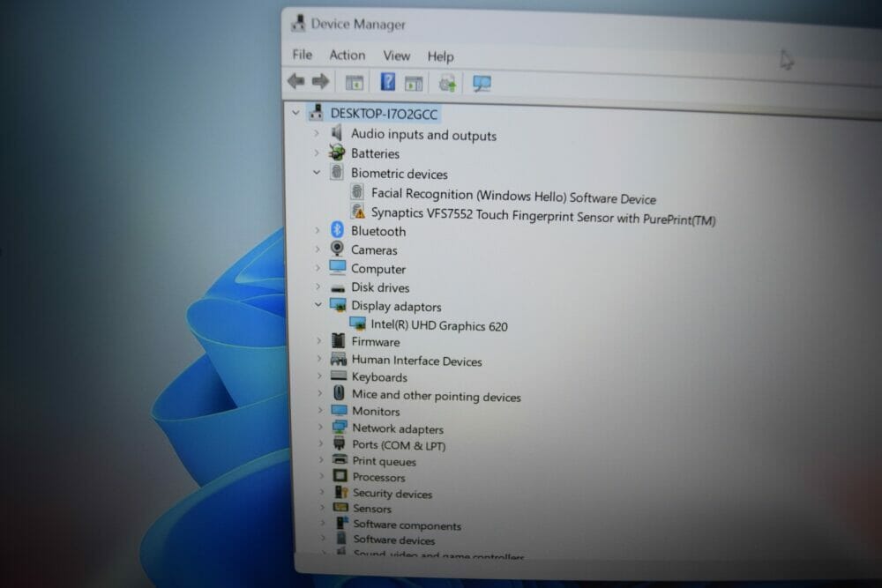Viewport: 882px width, 588px height.
Task: Open the View menu
Action: pyautogui.click(x=397, y=56)
